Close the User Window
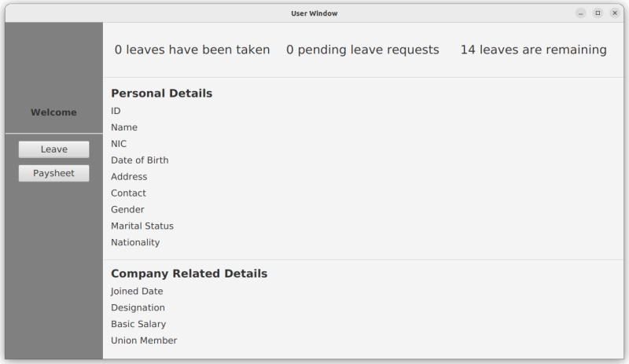Image resolution: width=629 pixels, height=364 pixels. pyautogui.click(x=615, y=13)
